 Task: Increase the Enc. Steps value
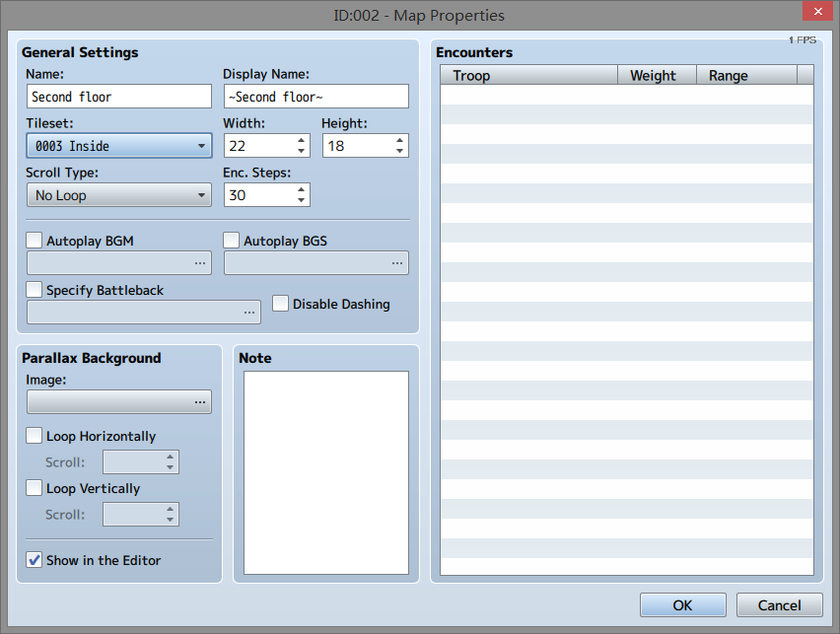[x=301, y=189]
